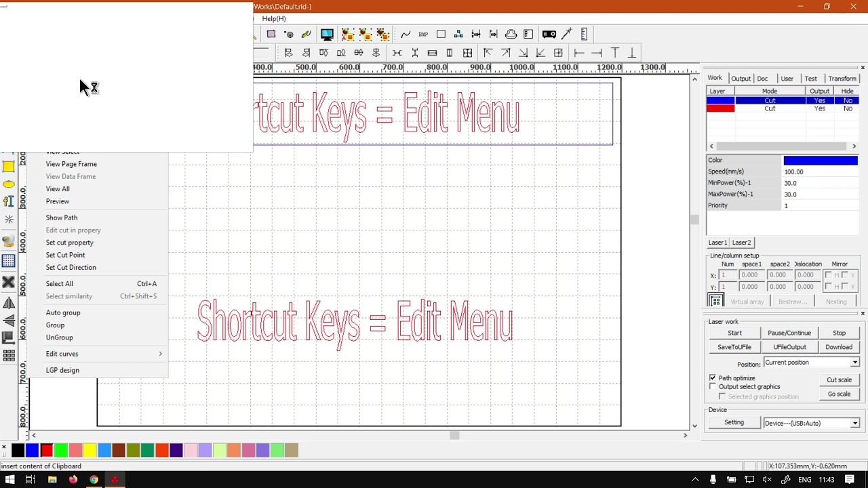Click the empty rectangle icon next to BMP

click(441, 34)
